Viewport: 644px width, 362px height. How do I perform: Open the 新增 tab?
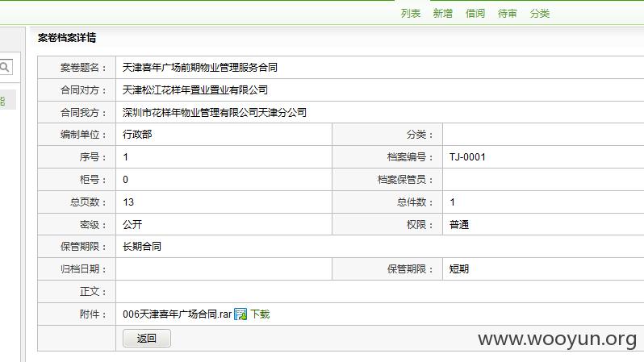[442, 14]
